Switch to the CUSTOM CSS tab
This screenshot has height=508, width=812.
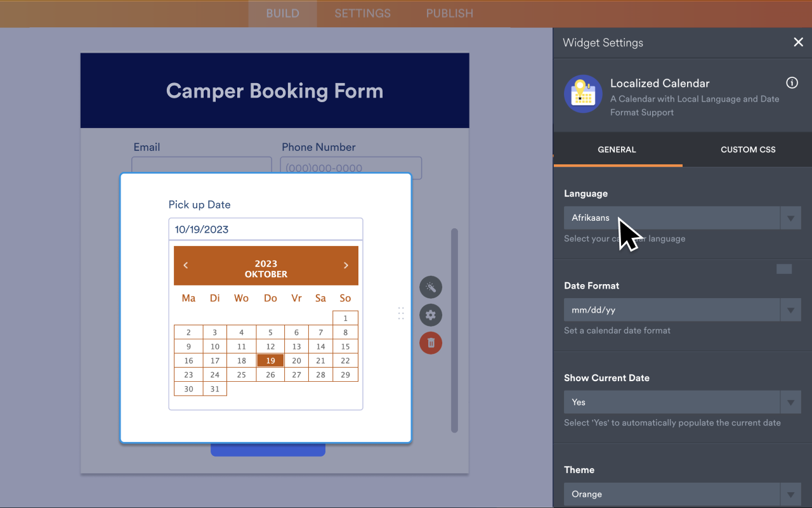tap(747, 149)
